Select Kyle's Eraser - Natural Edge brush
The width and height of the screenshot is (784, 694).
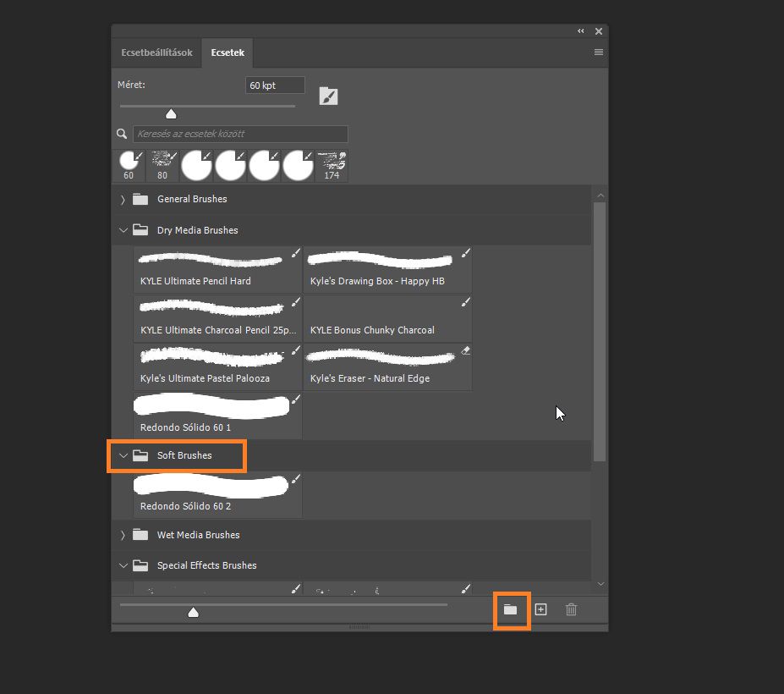pos(387,366)
